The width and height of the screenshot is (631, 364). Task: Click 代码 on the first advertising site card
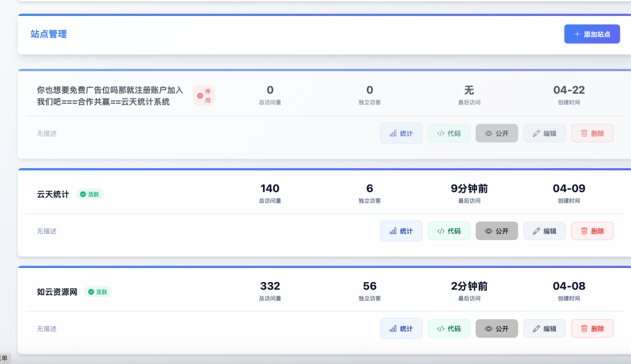pyautogui.click(x=449, y=133)
